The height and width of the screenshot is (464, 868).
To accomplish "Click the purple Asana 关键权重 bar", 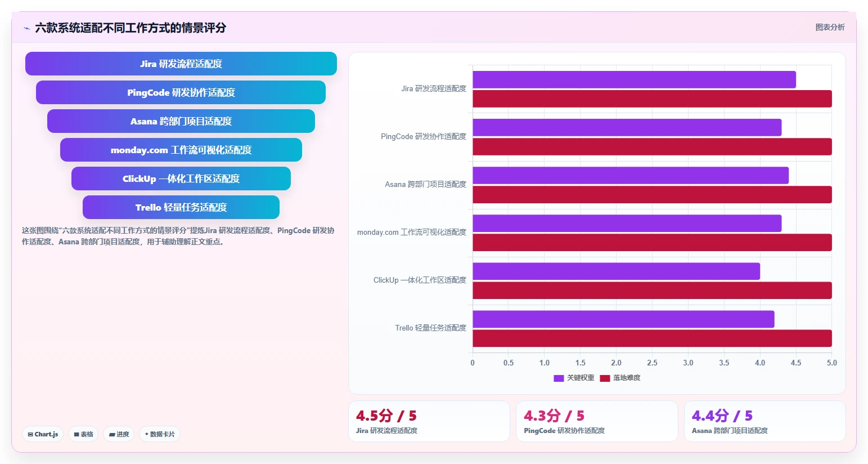I will [631, 175].
